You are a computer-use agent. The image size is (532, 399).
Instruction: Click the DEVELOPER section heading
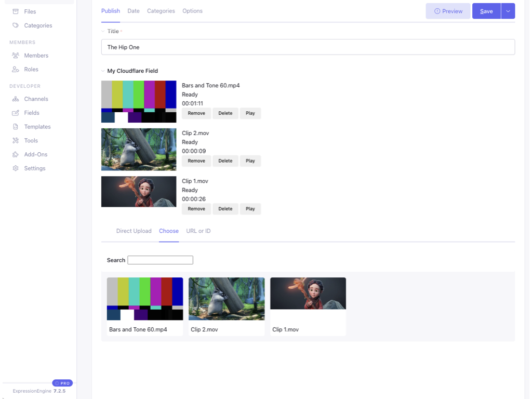click(25, 86)
